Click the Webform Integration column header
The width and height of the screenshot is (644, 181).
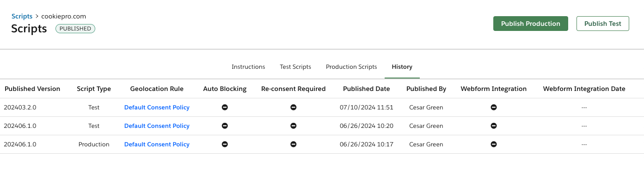[x=494, y=89]
